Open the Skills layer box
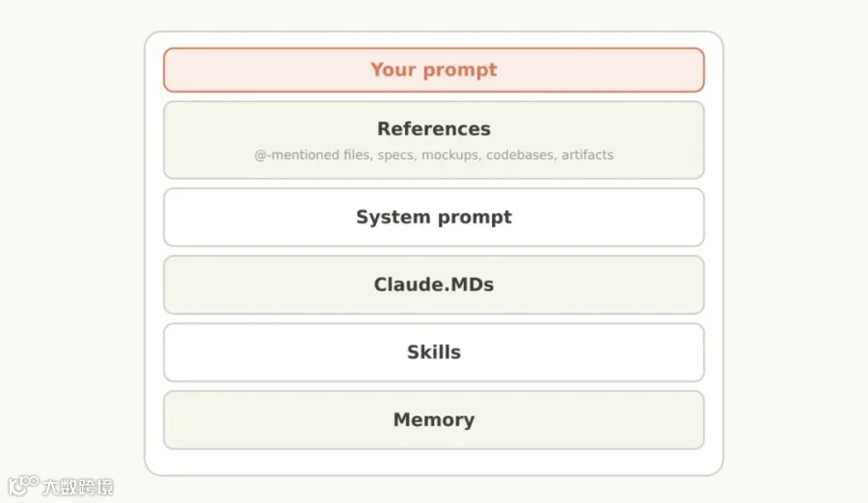 [433, 353]
